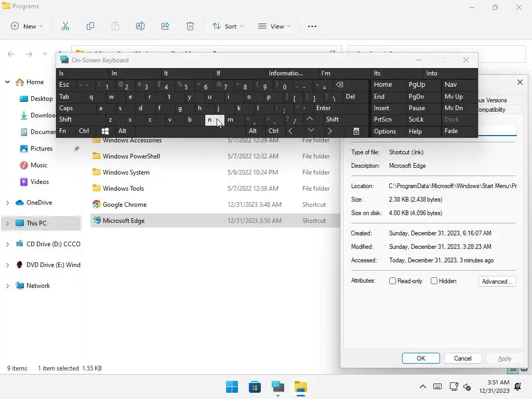Open recent locations dropdown chevron

(x=45, y=54)
